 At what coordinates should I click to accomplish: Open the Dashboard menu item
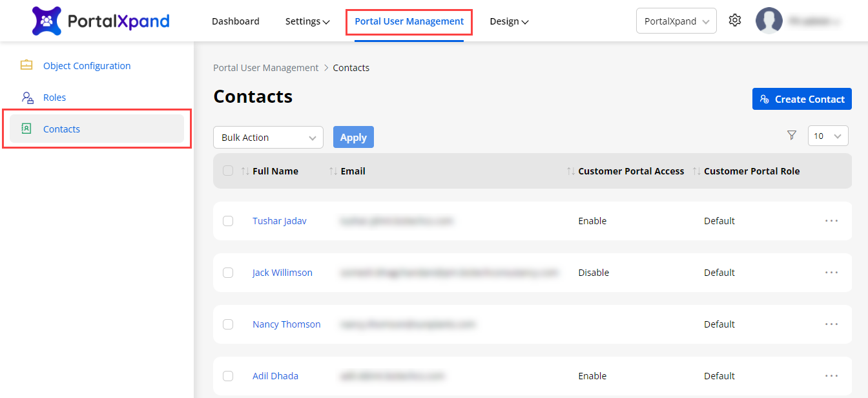(x=236, y=21)
